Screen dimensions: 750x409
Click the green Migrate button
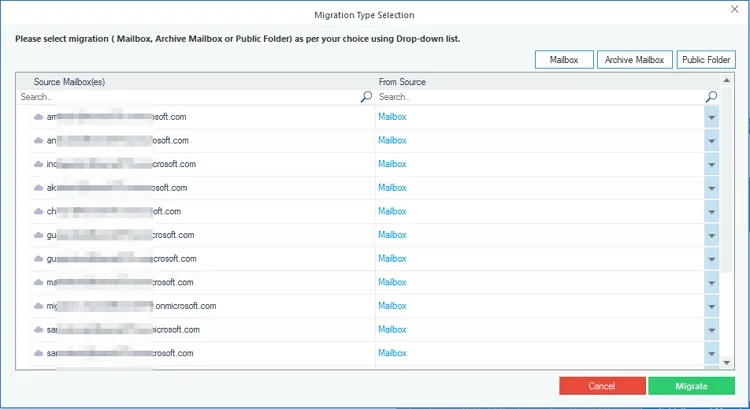point(692,386)
